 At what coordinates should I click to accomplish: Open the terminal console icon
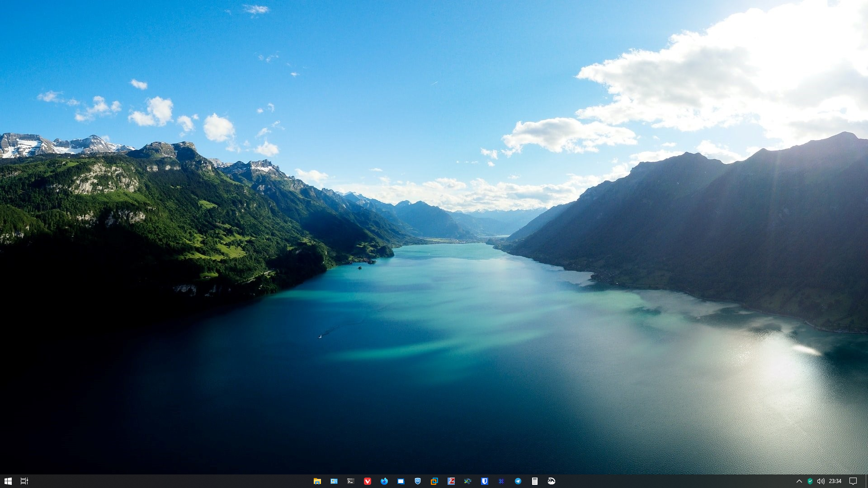point(350,481)
